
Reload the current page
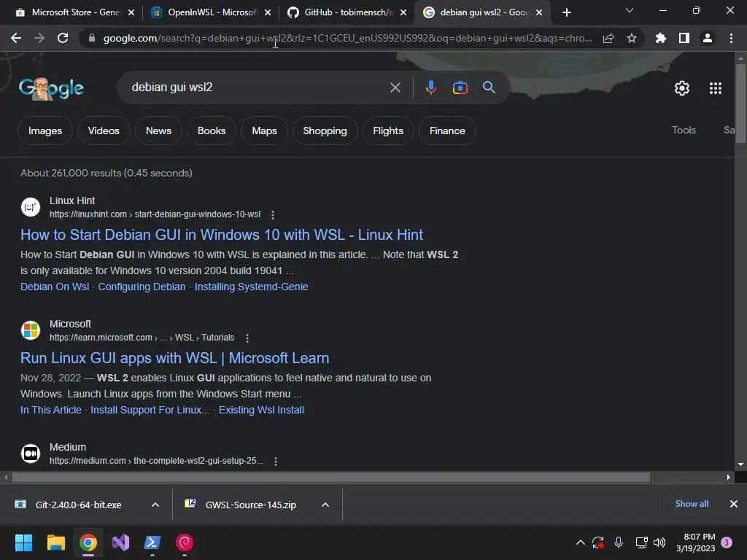pyautogui.click(x=63, y=38)
